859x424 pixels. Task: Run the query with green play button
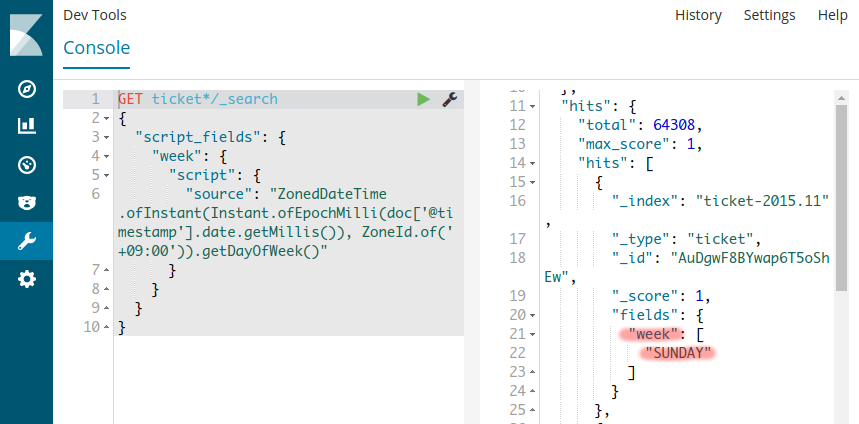tap(424, 99)
